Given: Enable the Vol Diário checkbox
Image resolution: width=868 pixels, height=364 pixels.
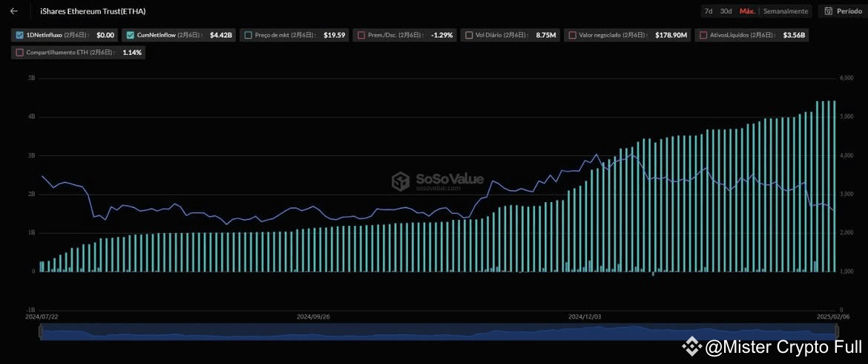Looking at the screenshot, I should [469, 35].
